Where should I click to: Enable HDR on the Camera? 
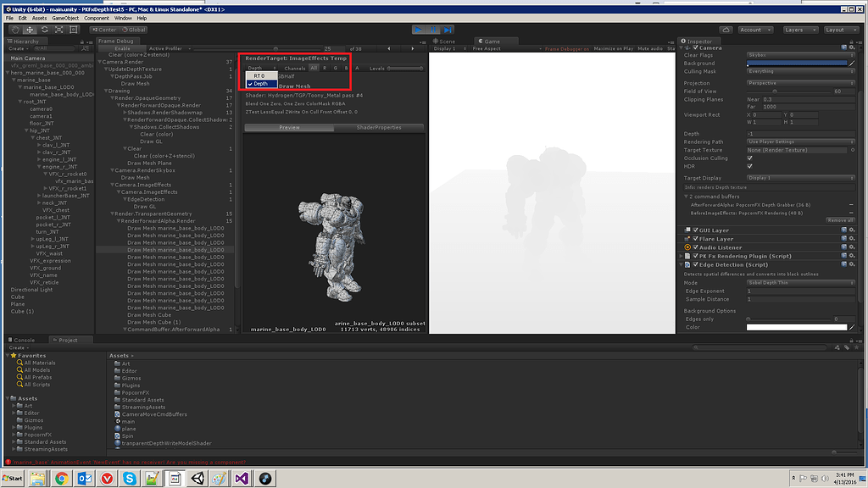click(749, 165)
